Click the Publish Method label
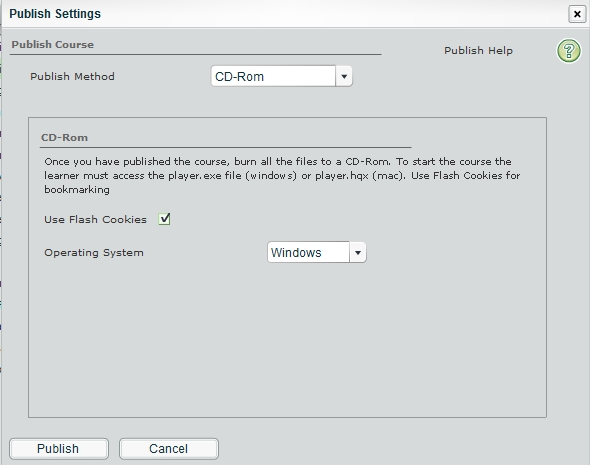Viewport: 590px width, 465px height. pyautogui.click(x=72, y=76)
